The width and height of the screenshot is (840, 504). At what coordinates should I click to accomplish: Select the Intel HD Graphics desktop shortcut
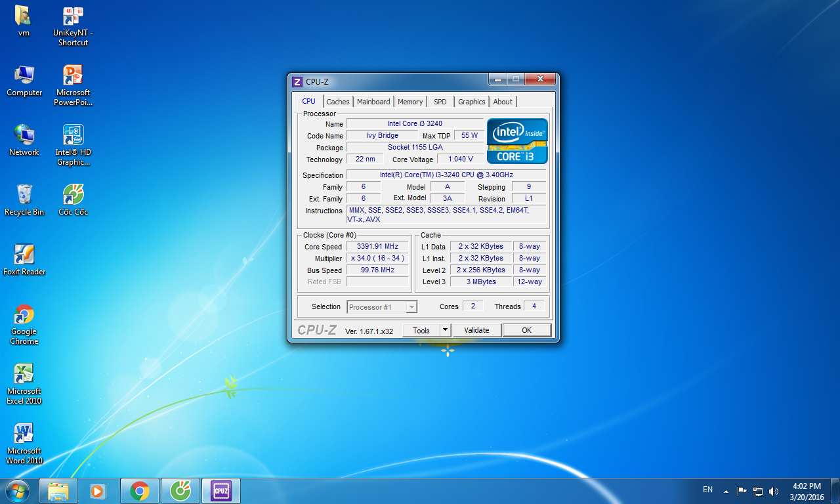(x=73, y=135)
